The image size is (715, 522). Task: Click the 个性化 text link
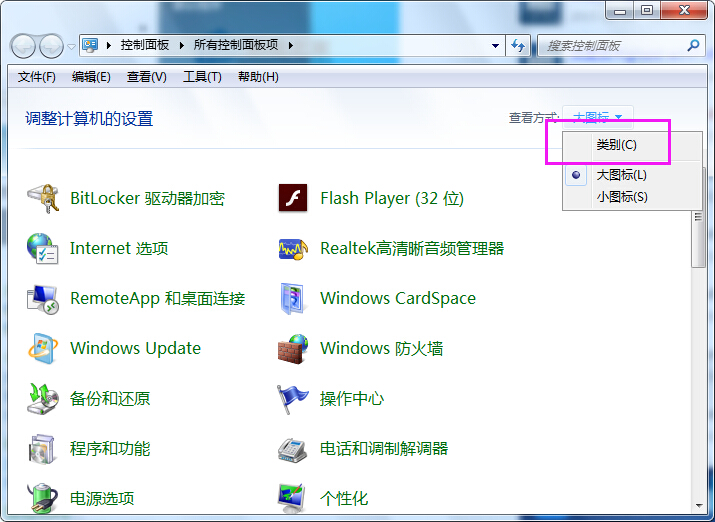coord(344,498)
